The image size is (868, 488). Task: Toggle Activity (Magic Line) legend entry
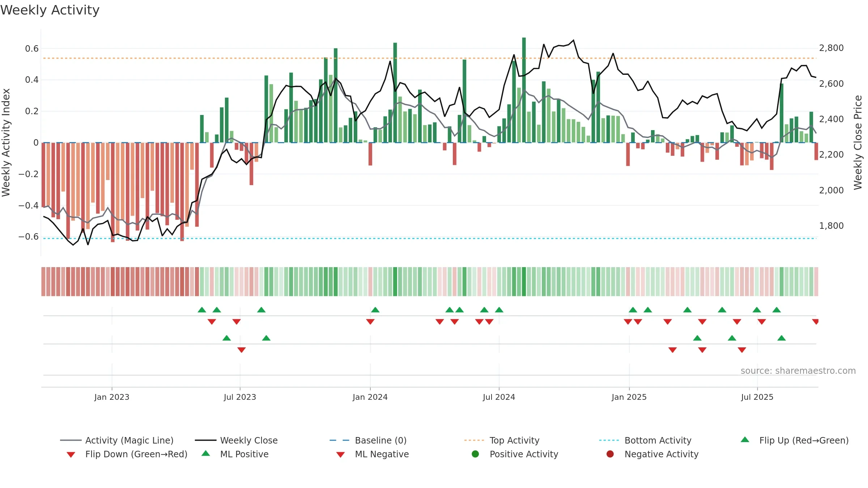(117, 440)
